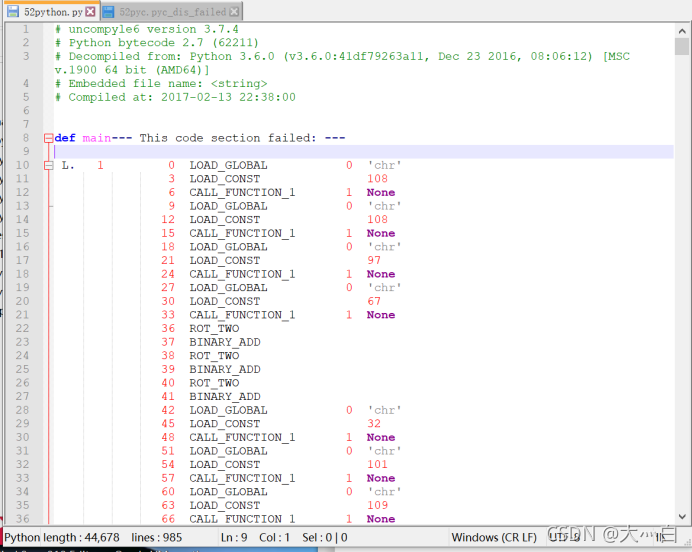Switch to the 52pyc.pyc_dis_failed tab
Screen dimensions: 692x552
coord(172,12)
